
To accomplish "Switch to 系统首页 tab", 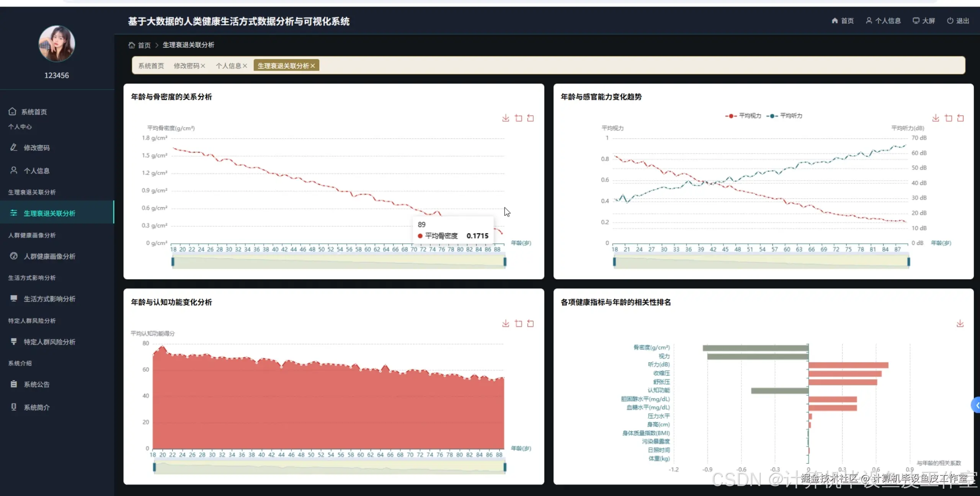I will (151, 66).
